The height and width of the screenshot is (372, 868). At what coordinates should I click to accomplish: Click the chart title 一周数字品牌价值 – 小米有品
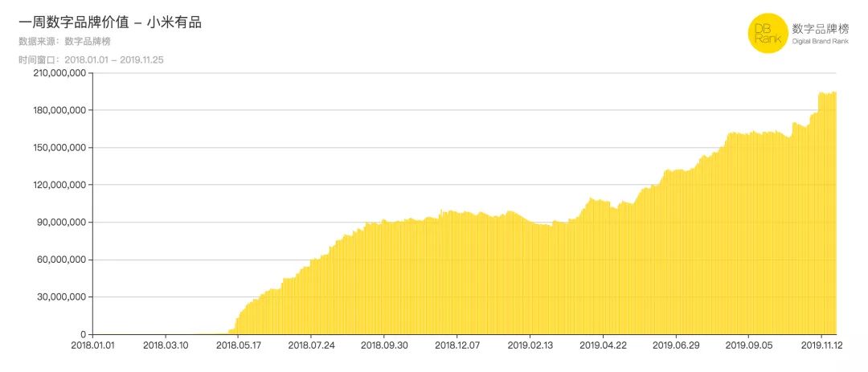click(x=109, y=22)
